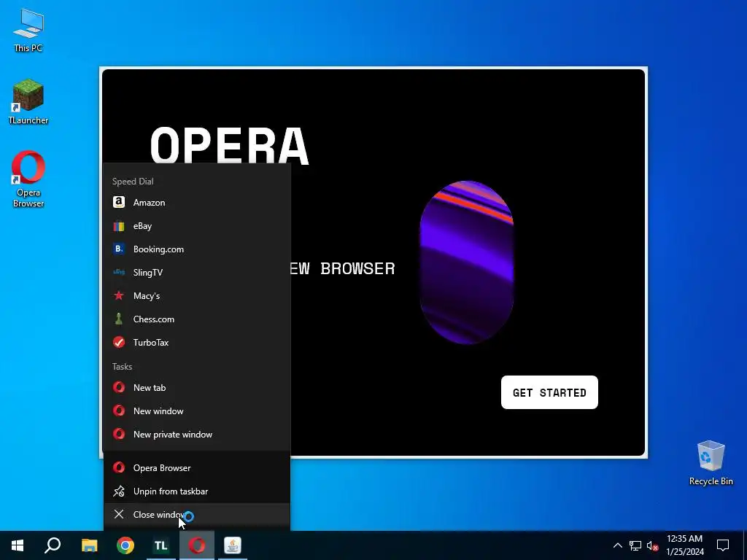Screen dimensions: 747x560
Task: Show hidden system tray icons
Action: [x=617, y=545]
